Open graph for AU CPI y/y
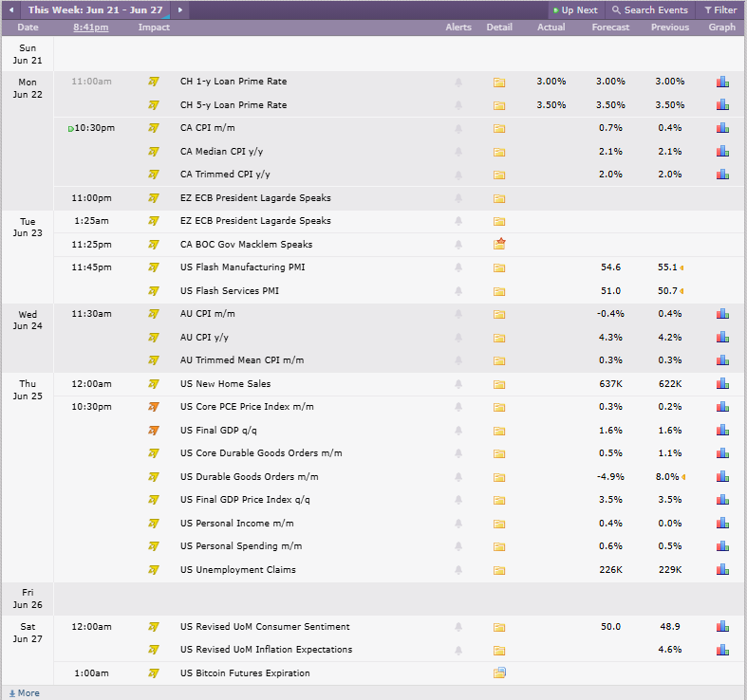This screenshot has height=700, width=747. coord(722,337)
